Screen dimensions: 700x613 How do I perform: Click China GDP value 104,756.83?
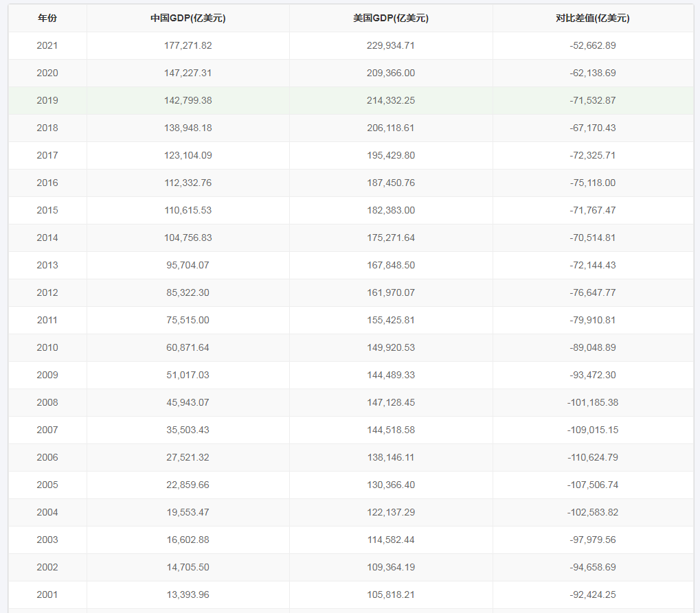click(x=188, y=238)
